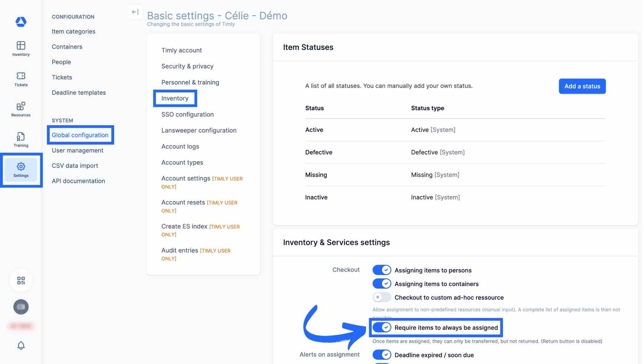The width and height of the screenshot is (644, 364).
Task: Open Account types
Action: 182,162
